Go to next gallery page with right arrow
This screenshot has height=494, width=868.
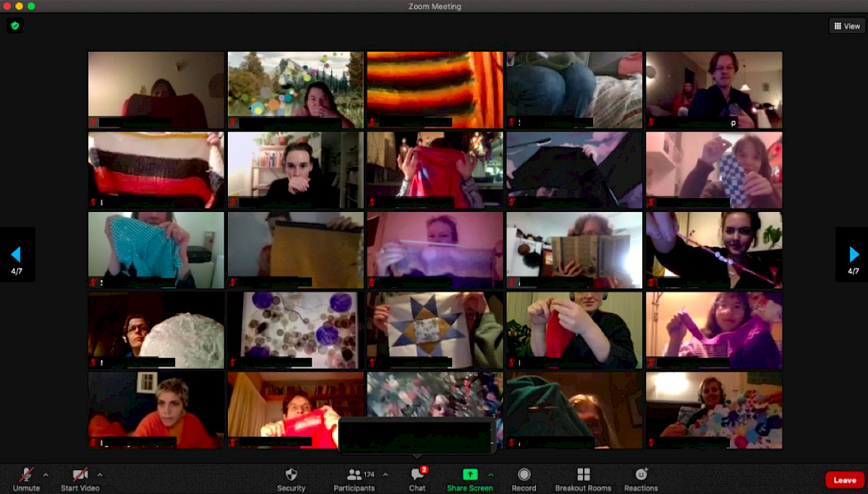(854, 255)
